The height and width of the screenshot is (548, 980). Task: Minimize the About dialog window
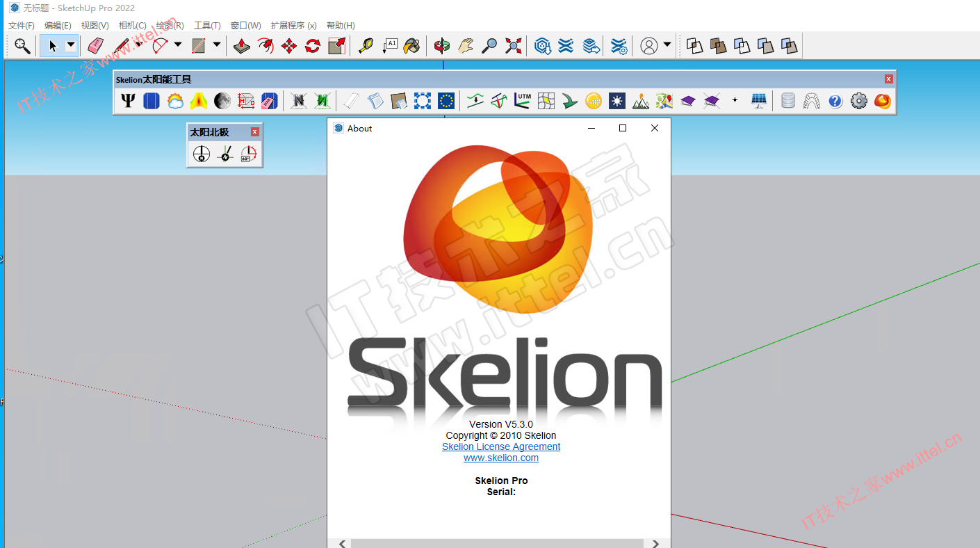(x=591, y=128)
